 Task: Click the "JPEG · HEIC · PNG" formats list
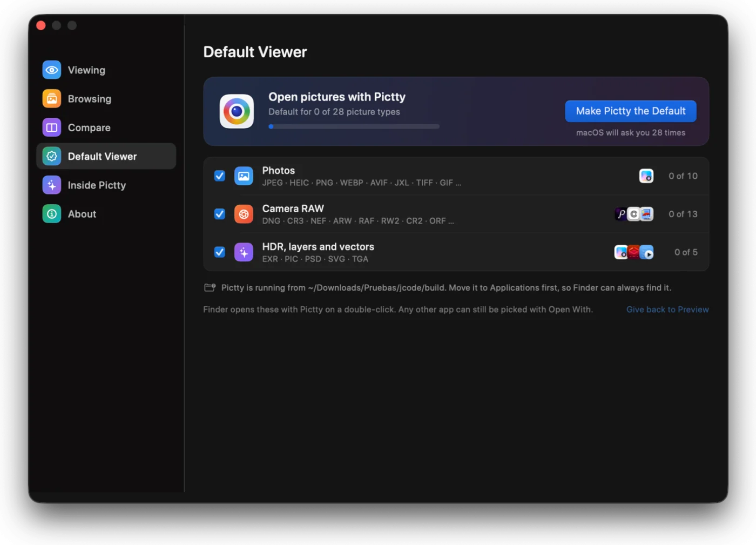[362, 183]
